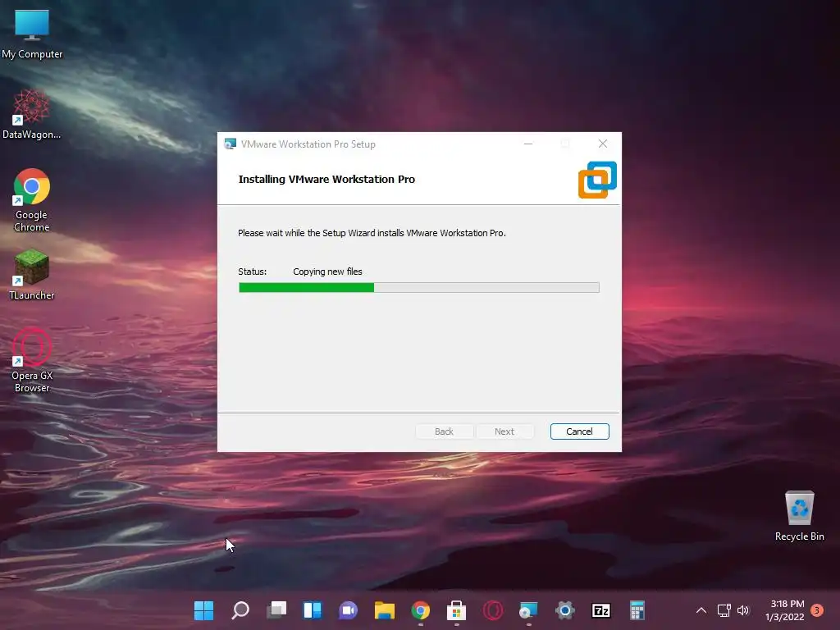Focus the VMware installer taskbar icon
The width and height of the screenshot is (840, 630).
click(x=529, y=610)
